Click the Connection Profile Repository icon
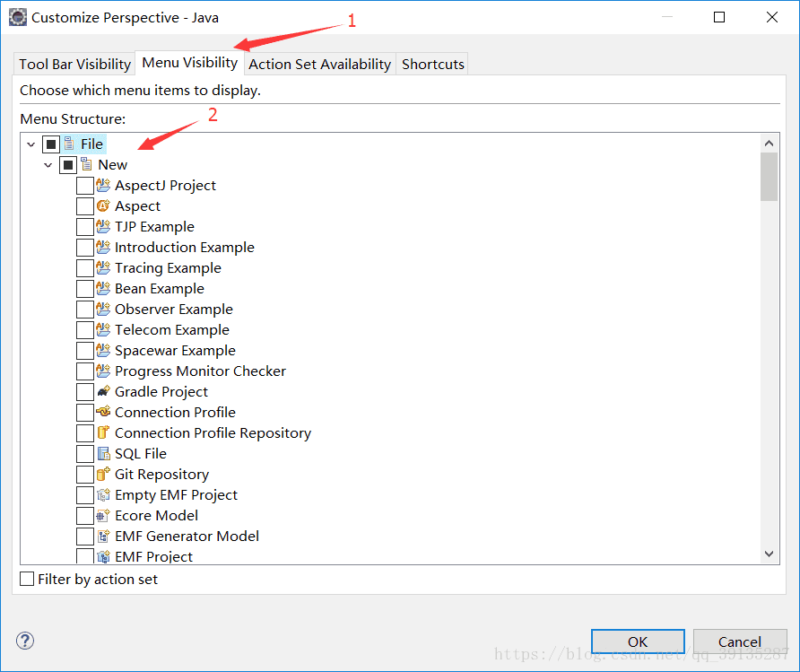This screenshot has height=672, width=800. click(x=103, y=432)
